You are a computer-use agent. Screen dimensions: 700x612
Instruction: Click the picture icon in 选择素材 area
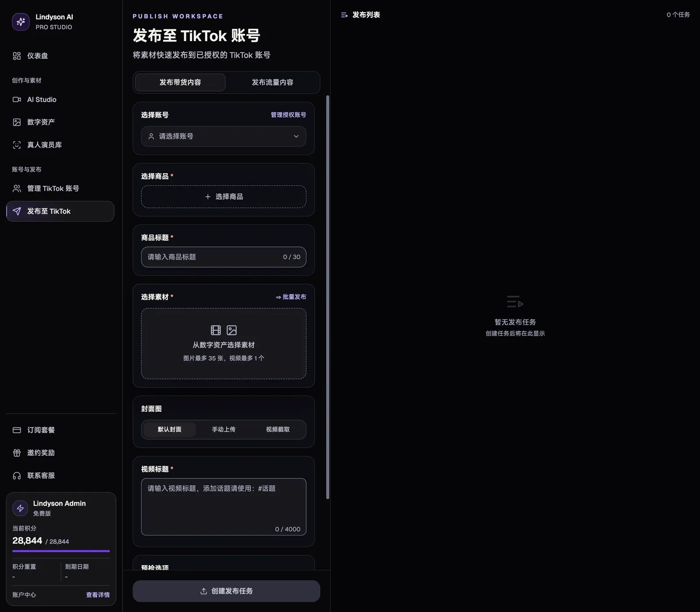(x=232, y=330)
